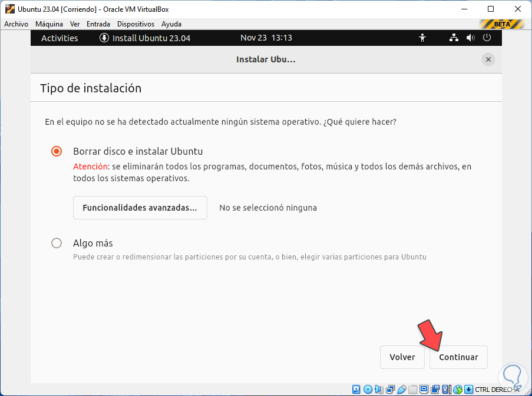Screen dimensions: 532x396
Task: Maximize the VirtualBox window
Action: coord(491,9)
